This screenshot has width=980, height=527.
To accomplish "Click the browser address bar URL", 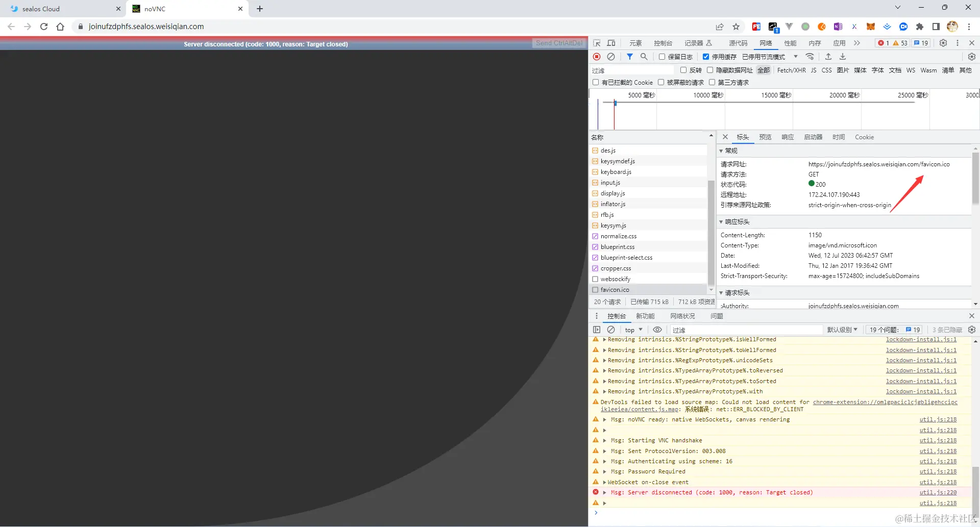I will 146,27.
